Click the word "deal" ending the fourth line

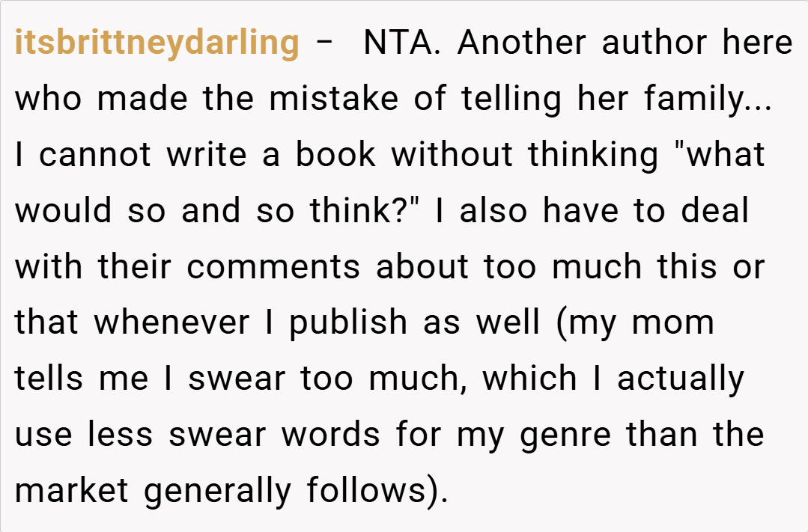point(714,211)
